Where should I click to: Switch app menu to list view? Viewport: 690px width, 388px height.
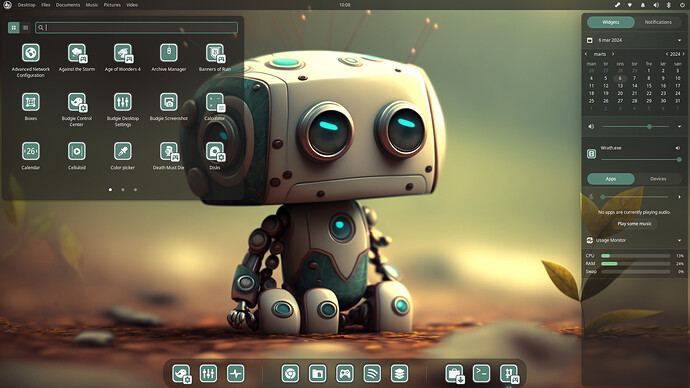pos(26,28)
